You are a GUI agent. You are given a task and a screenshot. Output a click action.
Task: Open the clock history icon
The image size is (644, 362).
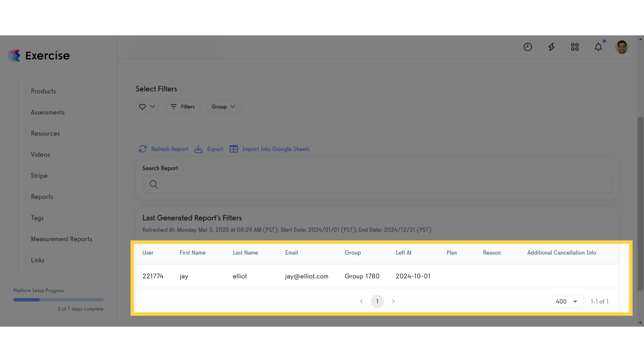coord(528,47)
